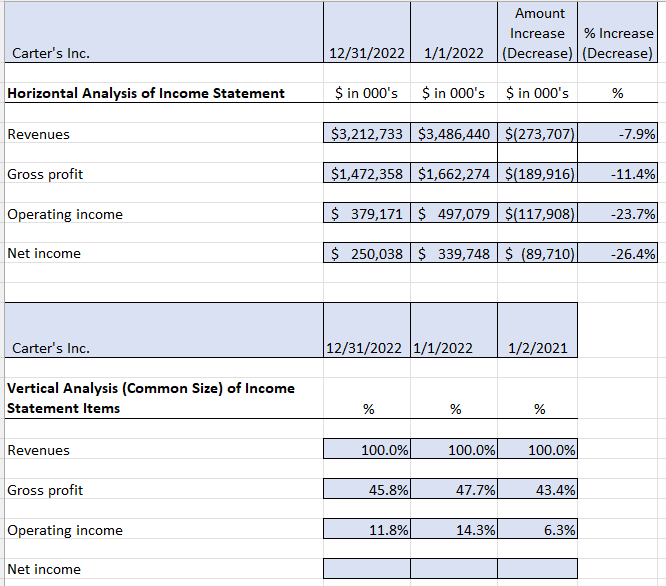The width and height of the screenshot is (666, 586).
Task: Click the gross profit 47.7% cell
Action: pyautogui.click(x=454, y=489)
